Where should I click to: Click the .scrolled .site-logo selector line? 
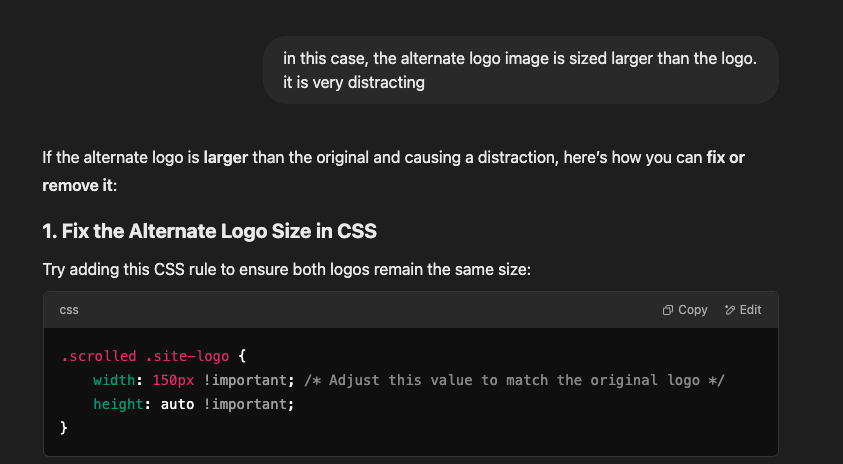tap(146, 356)
